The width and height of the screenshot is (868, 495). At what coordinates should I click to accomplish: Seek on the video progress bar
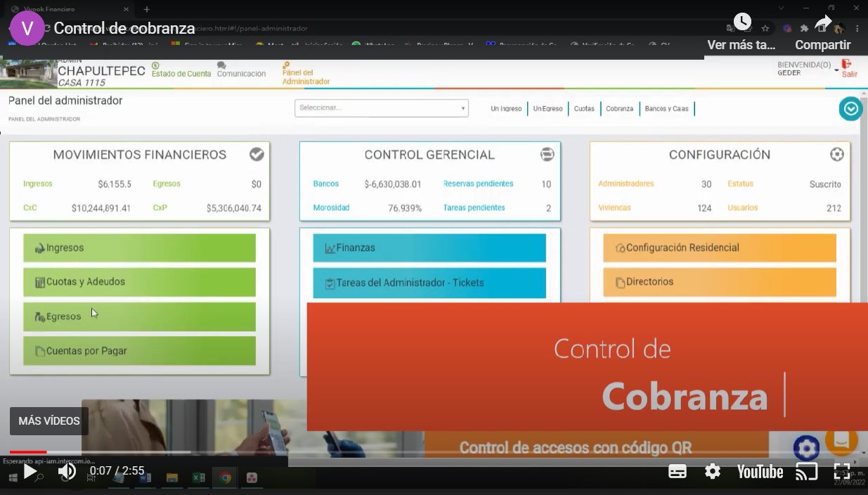[434, 451]
